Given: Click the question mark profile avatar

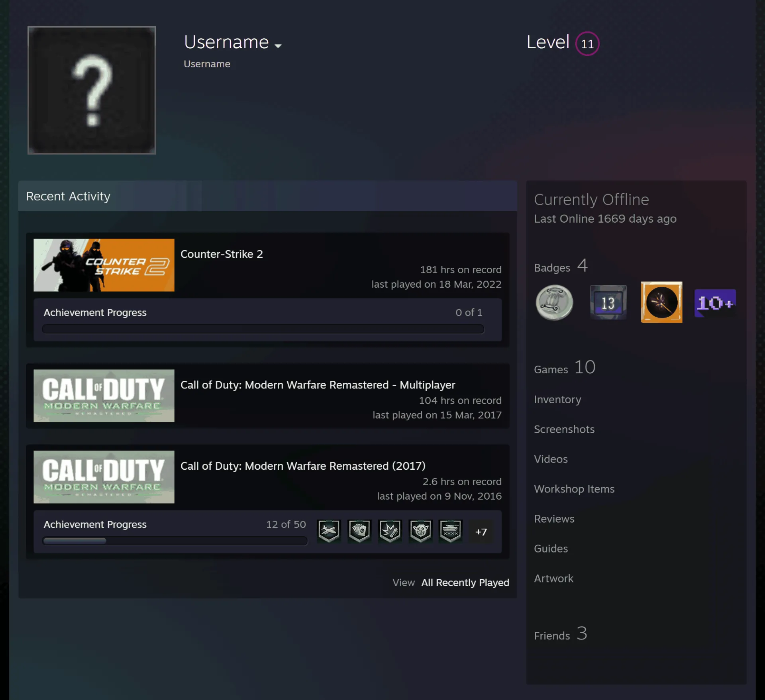Looking at the screenshot, I should coord(92,90).
